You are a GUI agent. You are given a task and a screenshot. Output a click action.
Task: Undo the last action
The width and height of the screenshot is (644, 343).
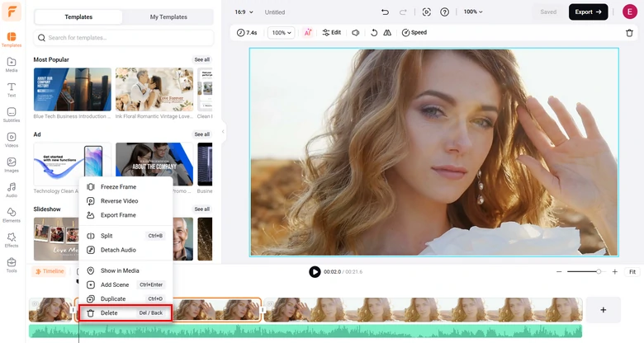click(385, 12)
